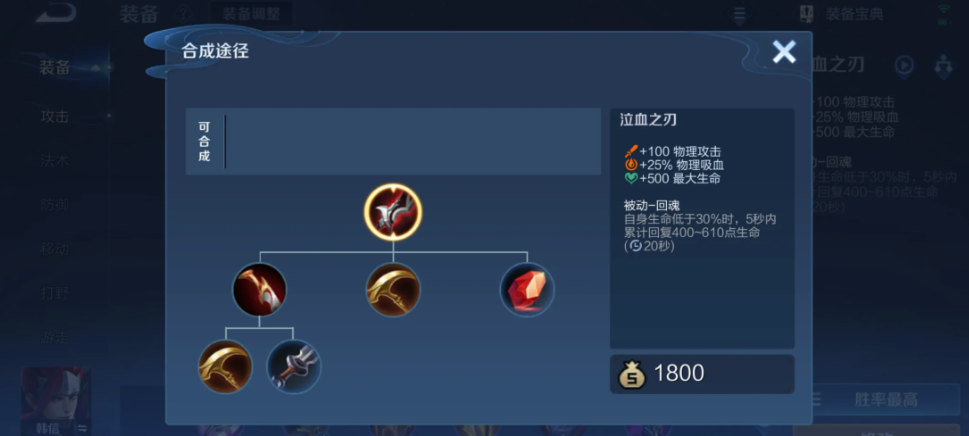969x436 pixels.
Task: Select the bottom-left golden sickle icon
Action: pyautogui.click(x=226, y=367)
